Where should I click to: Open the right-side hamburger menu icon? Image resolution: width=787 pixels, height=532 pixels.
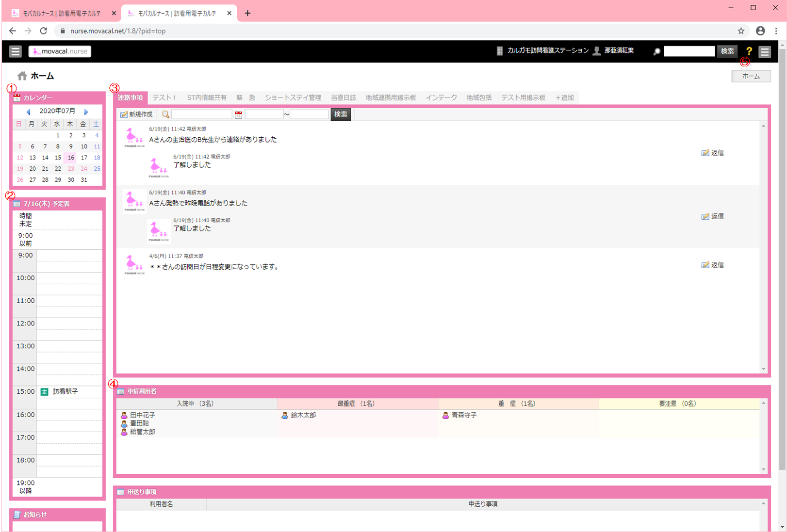click(765, 52)
